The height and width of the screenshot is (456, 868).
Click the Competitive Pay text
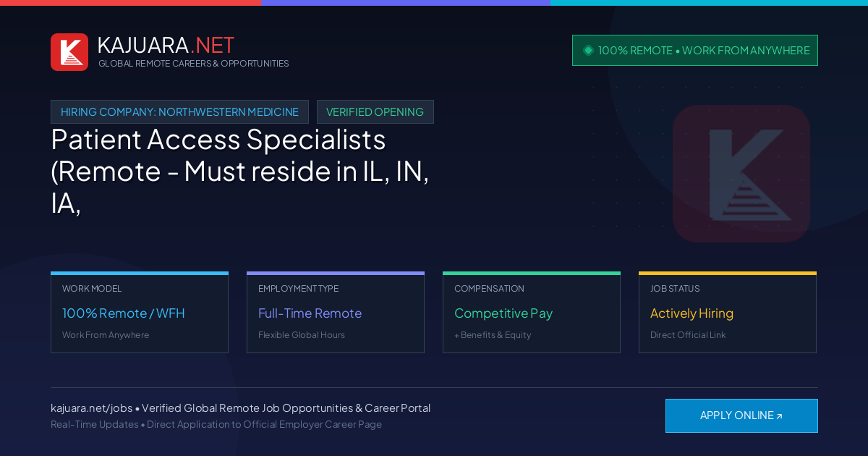tap(503, 313)
